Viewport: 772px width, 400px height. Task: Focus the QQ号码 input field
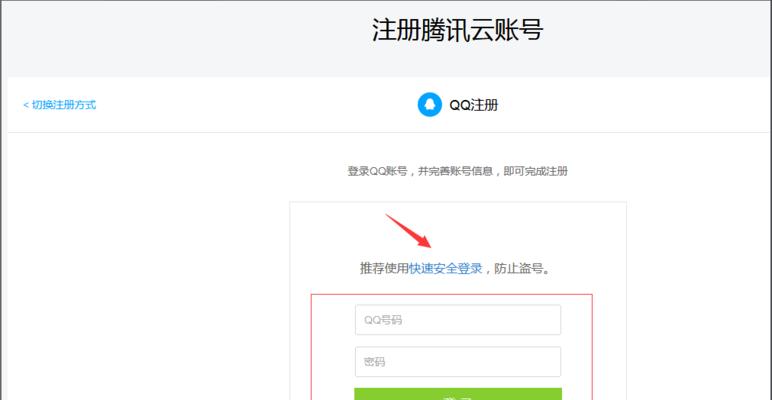457,320
